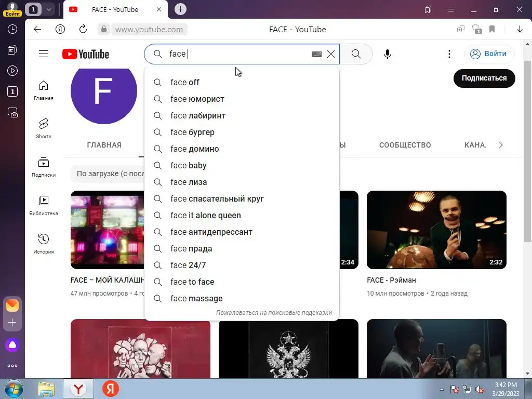The image size is (532, 399).
Task: Click the FACE channel avatar
Action: point(104,96)
